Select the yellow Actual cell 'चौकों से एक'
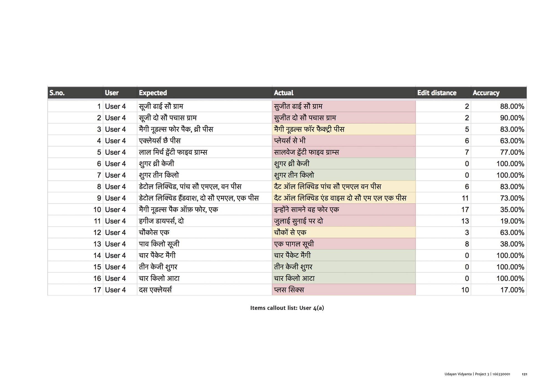The width and height of the screenshot is (555, 392). pyautogui.click(x=290, y=233)
